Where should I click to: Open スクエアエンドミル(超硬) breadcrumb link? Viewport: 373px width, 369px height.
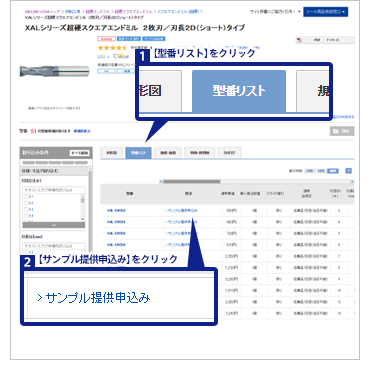178,11
